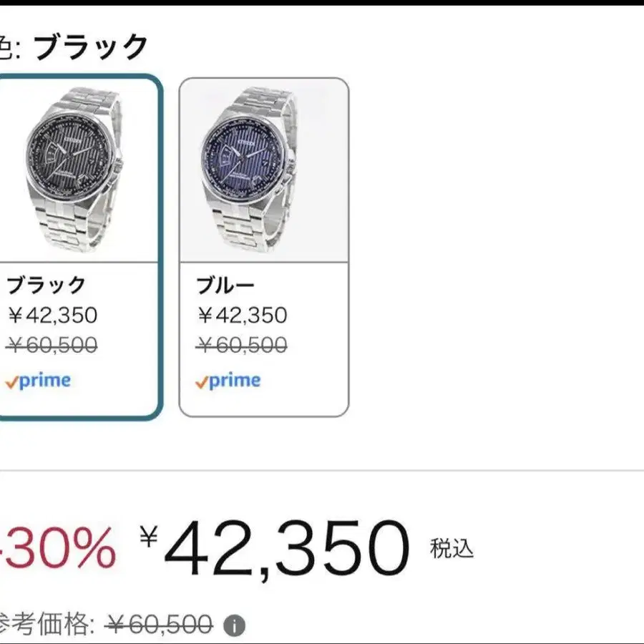Screen dimensions: 644x644
Task: Click struck-through ¥60,500 in ブルー card
Action: [x=242, y=346]
